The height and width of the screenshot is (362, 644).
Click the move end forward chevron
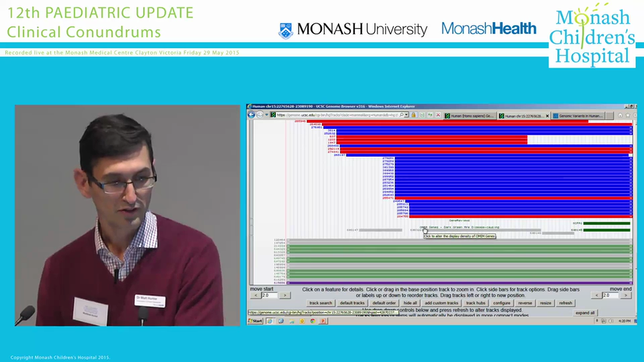tap(625, 295)
